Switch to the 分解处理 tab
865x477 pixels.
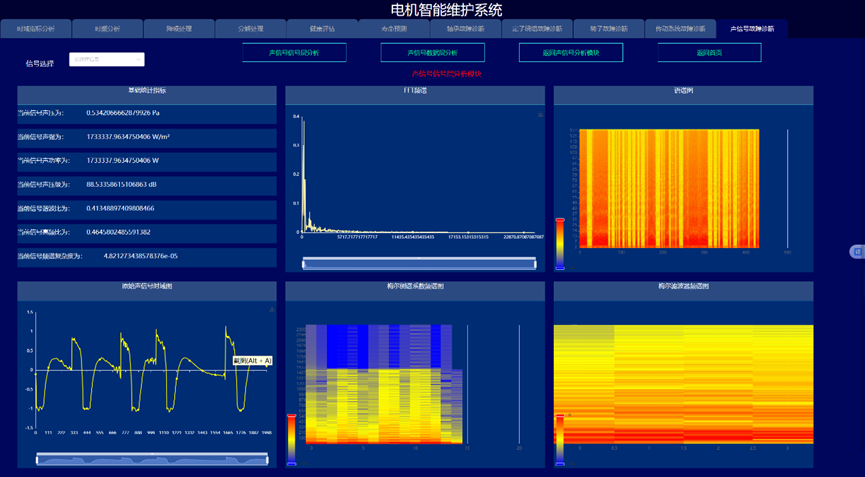(x=251, y=29)
